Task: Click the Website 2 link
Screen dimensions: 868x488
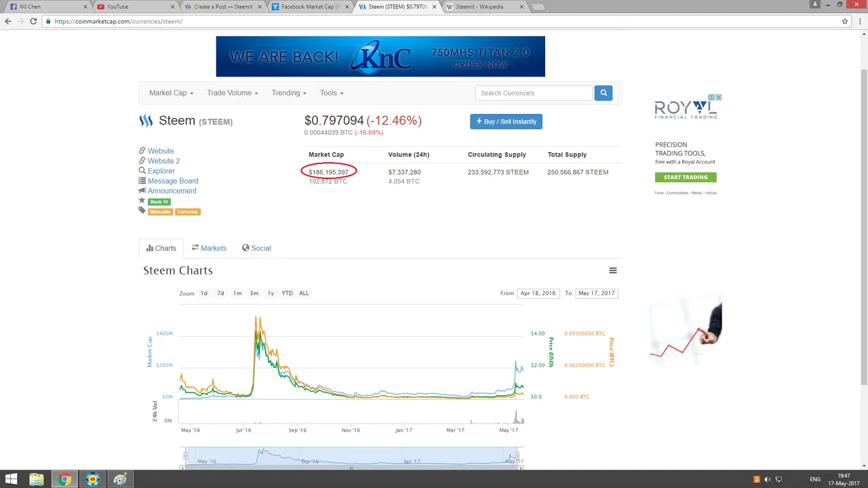Action: [x=163, y=161]
